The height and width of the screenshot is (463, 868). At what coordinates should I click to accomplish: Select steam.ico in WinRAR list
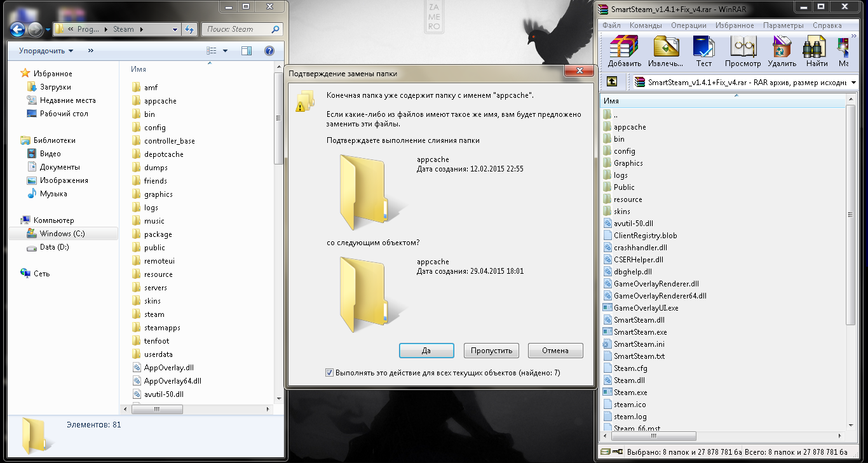630,405
